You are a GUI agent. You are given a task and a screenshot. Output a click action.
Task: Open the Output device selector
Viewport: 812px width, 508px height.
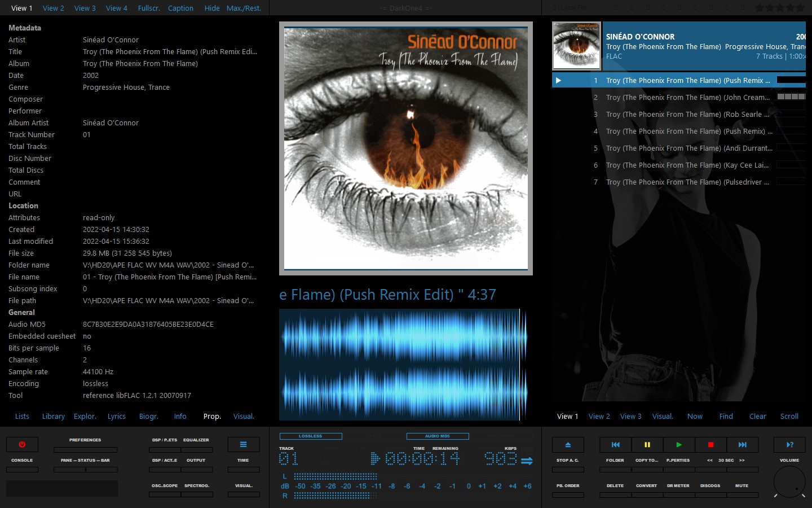click(x=196, y=469)
